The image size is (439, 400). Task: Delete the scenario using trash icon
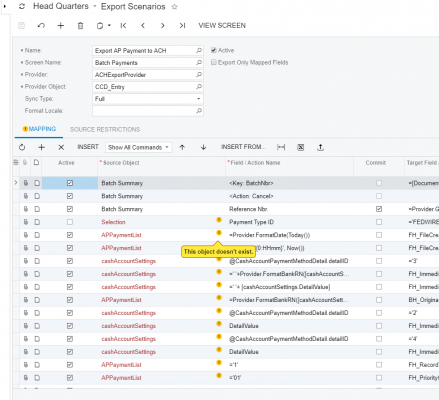(x=80, y=26)
